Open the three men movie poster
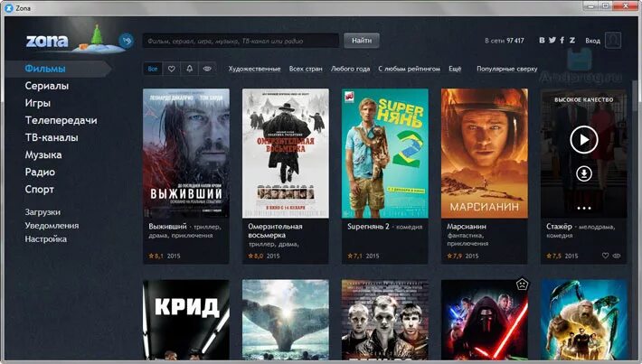 385,320
